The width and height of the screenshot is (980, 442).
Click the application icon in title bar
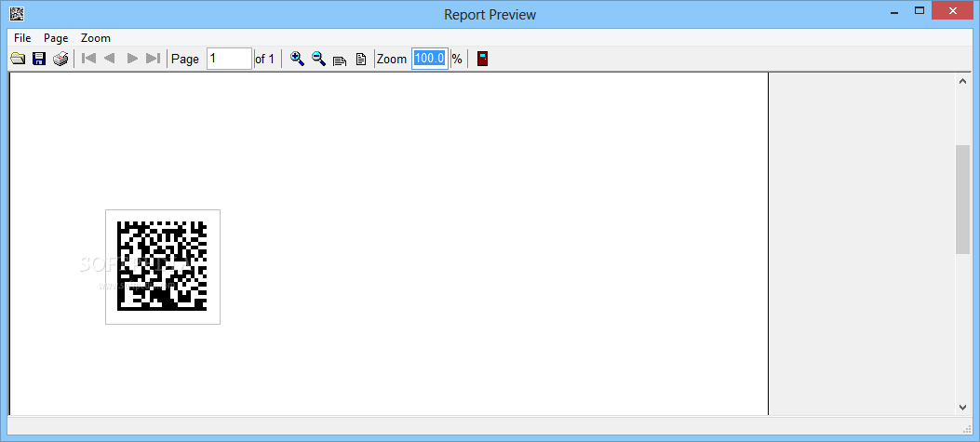[17, 12]
